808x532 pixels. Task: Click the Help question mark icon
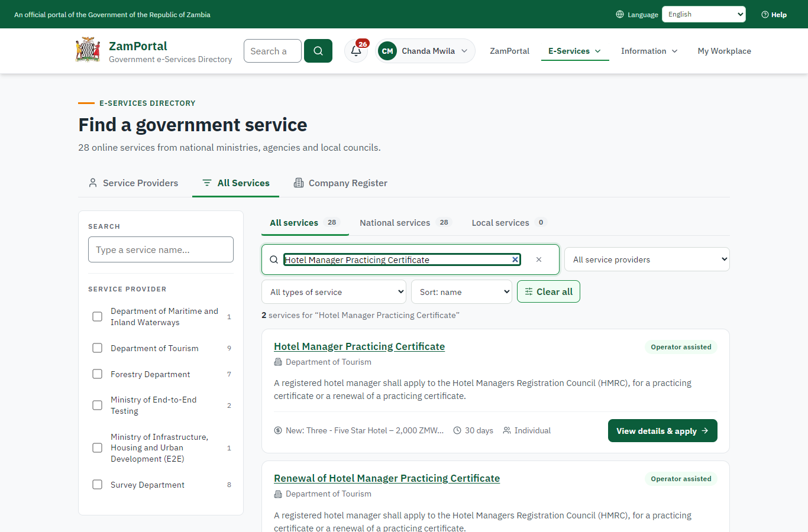click(x=765, y=15)
